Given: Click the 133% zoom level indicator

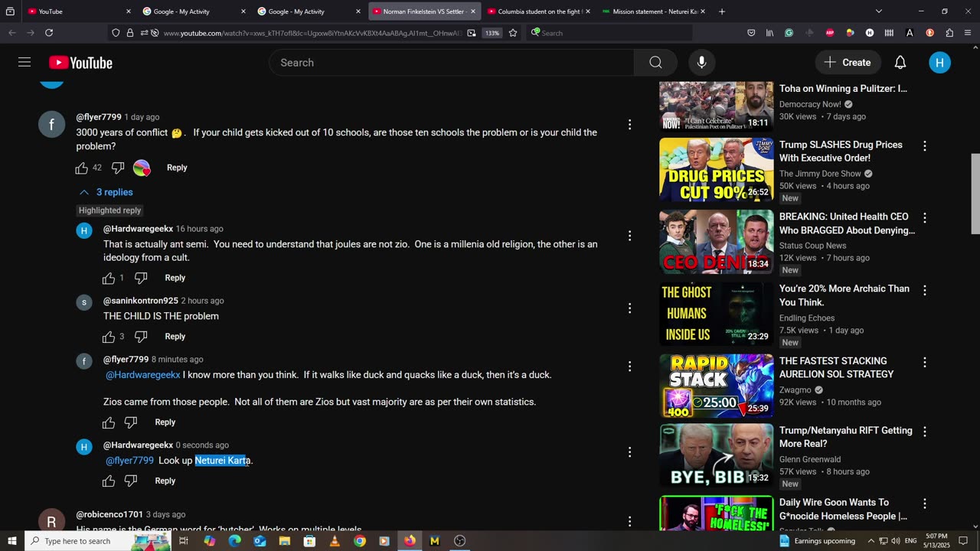Looking at the screenshot, I should pos(492,33).
